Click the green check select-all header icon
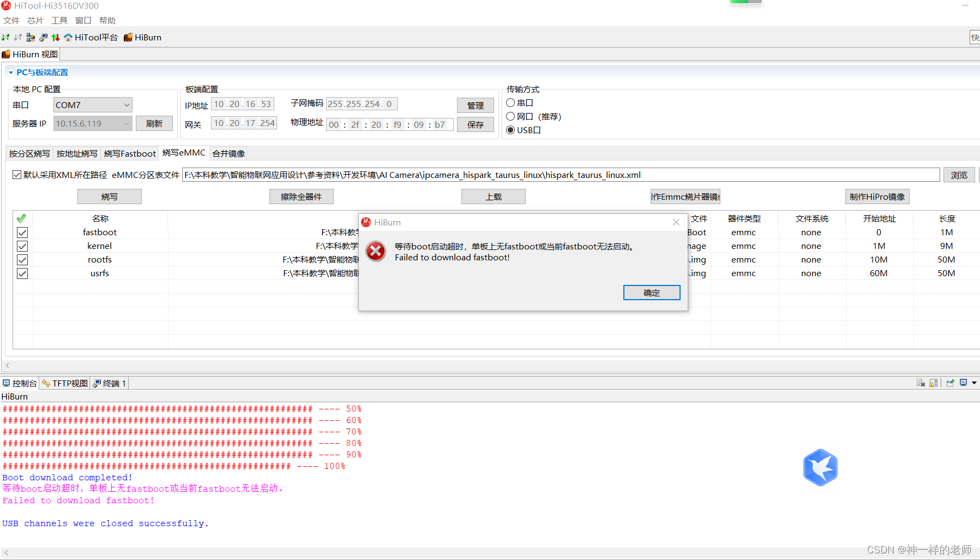The width and height of the screenshot is (980, 560). [x=21, y=218]
